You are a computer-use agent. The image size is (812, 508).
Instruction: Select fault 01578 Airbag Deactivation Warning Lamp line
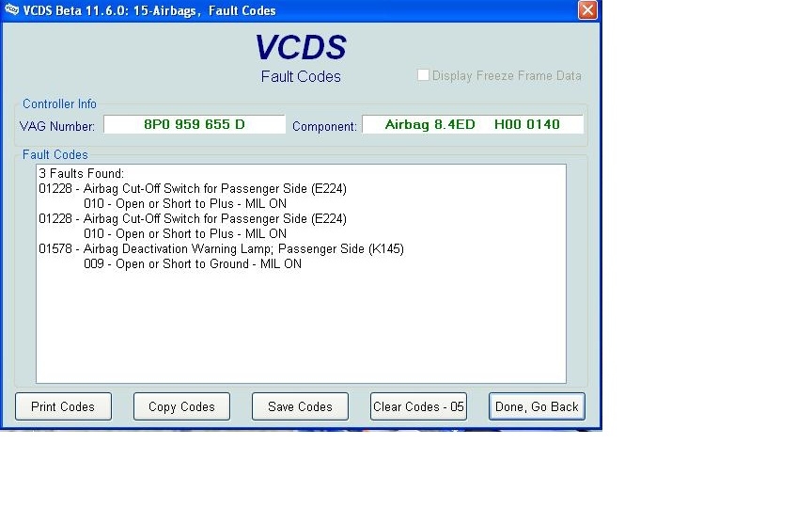coord(221,248)
